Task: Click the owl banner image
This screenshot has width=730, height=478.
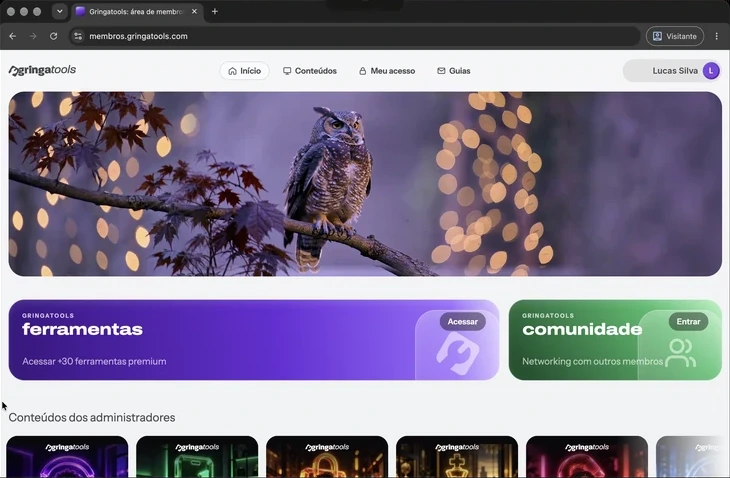Action: pos(365,184)
